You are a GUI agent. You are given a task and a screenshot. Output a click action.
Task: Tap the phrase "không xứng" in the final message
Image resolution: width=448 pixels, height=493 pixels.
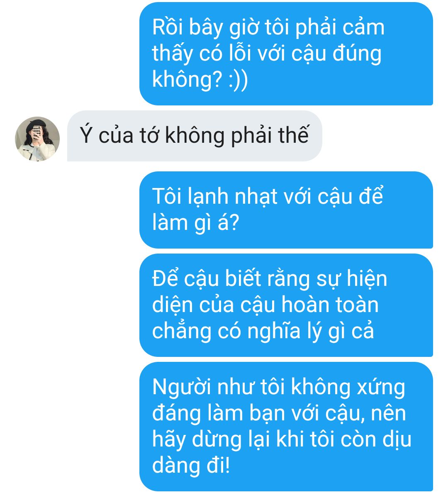(348, 388)
